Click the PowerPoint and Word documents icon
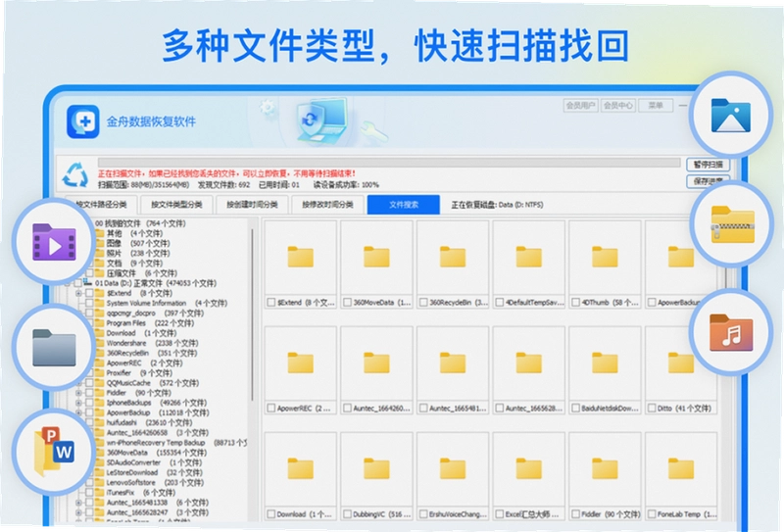Image resolution: width=784 pixels, height=532 pixels. pyautogui.click(x=54, y=451)
